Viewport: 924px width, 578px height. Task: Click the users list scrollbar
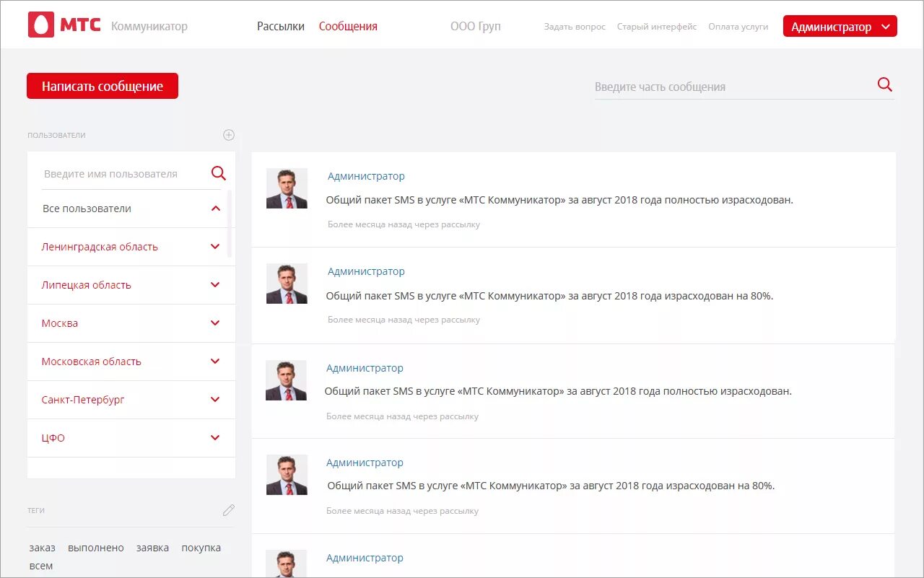230,224
